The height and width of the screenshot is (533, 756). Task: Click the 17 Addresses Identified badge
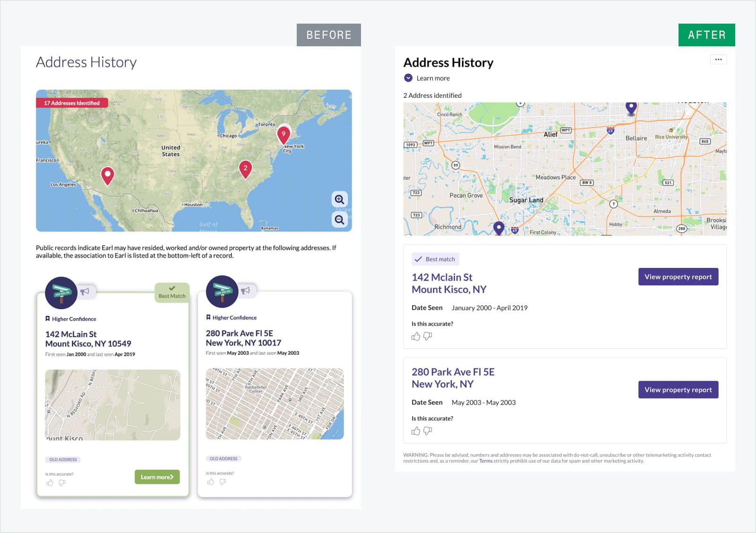click(72, 103)
